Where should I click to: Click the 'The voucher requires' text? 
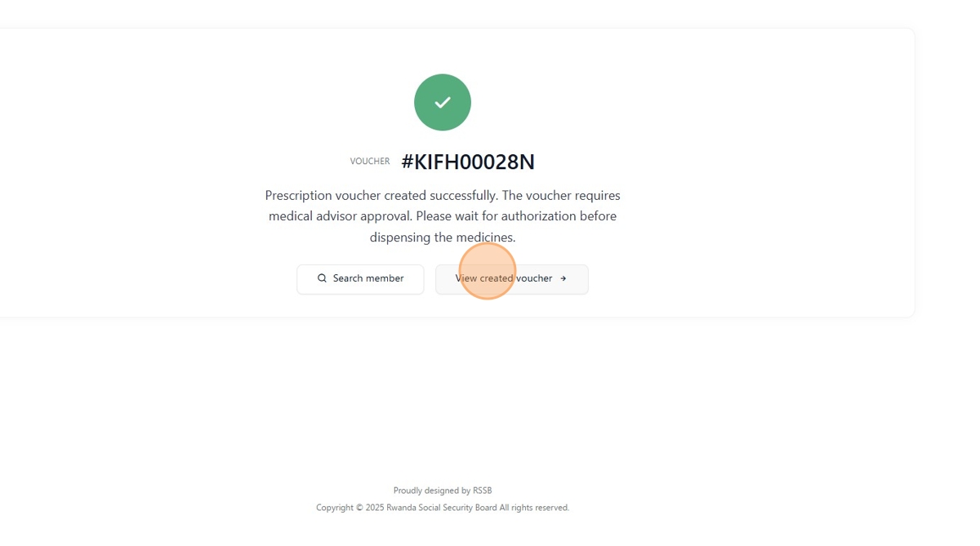(x=561, y=196)
